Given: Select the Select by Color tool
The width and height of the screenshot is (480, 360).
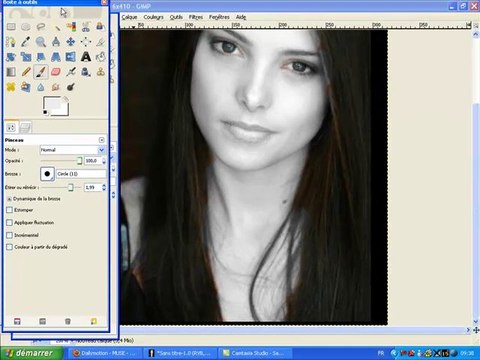Looking at the screenshot, I should (71, 27).
